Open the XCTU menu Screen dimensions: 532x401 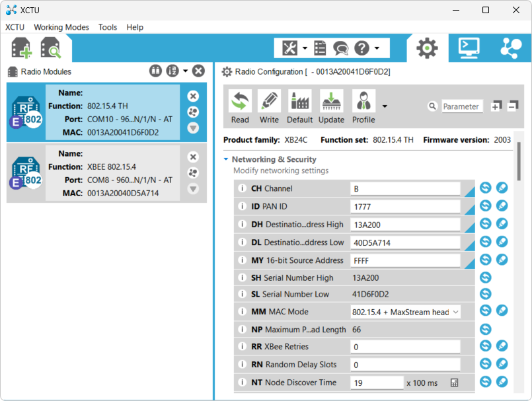pyautogui.click(x=15, y=27)
